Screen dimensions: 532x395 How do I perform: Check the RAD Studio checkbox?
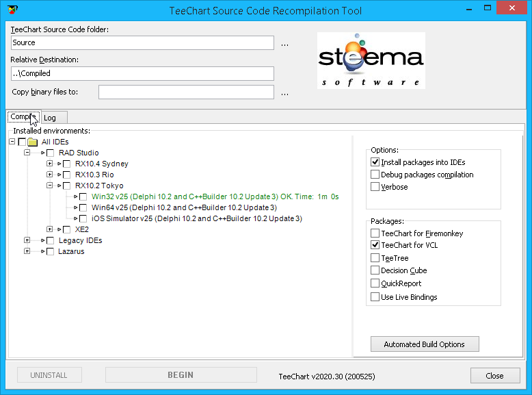pos(50,153)
